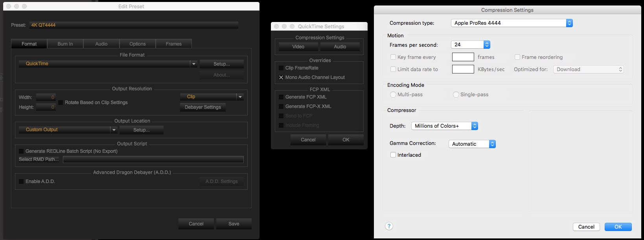Uncheck Mono Audio Channel Layout

(x=281, y=77)
